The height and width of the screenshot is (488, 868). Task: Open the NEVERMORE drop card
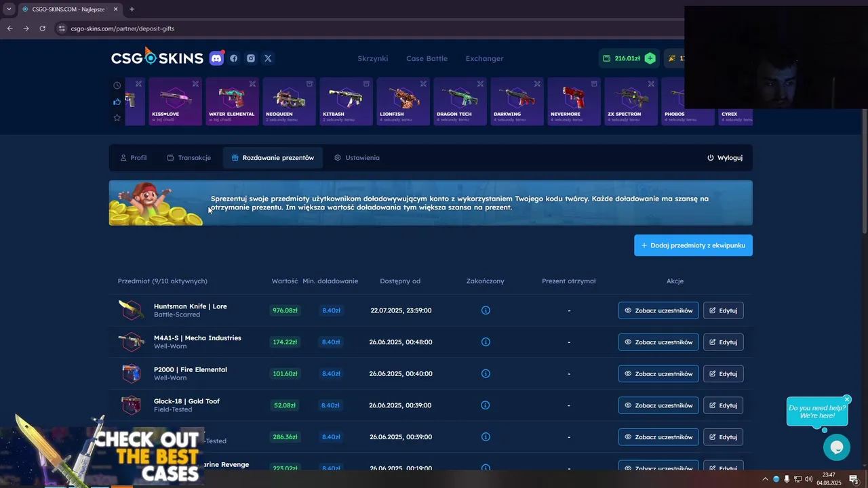[x=574, y=102]
